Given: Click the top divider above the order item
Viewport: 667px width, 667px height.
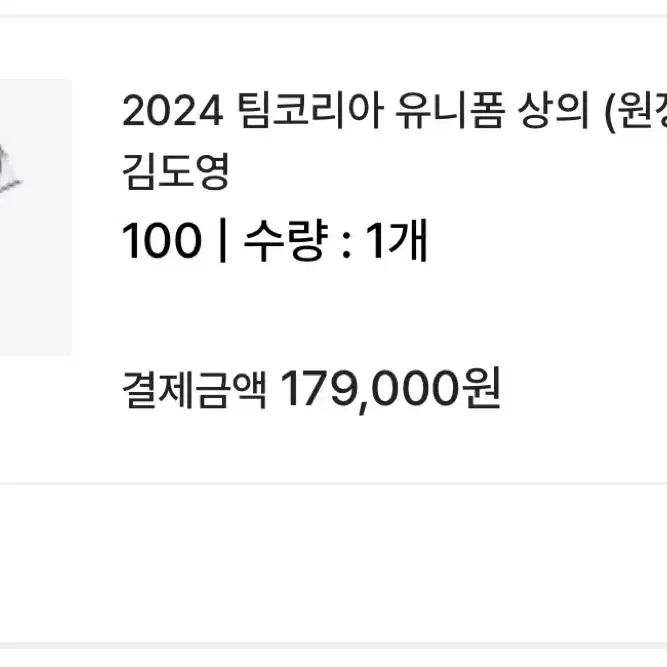Looking at the screenshot, I should (334, 16).
